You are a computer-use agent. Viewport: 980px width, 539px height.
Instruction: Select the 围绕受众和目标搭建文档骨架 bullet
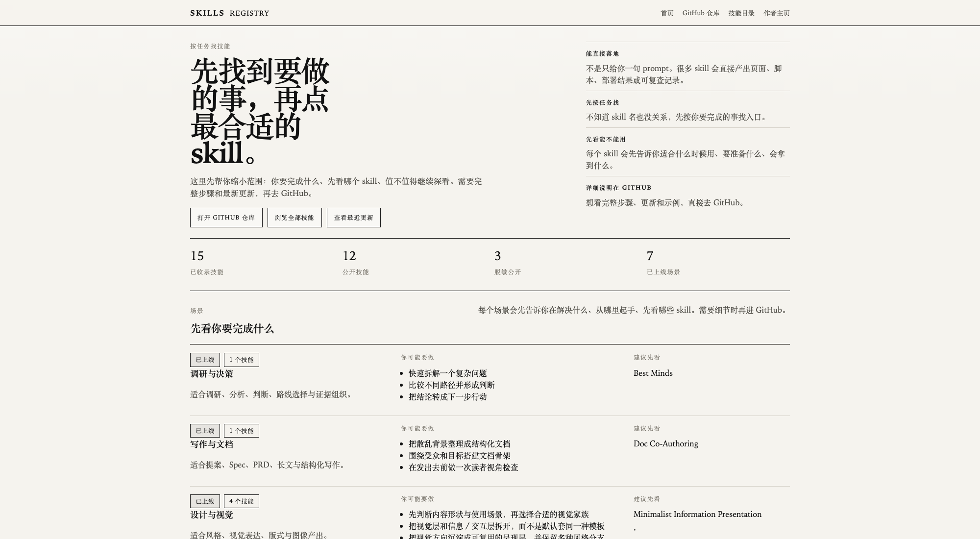point(460,456)
